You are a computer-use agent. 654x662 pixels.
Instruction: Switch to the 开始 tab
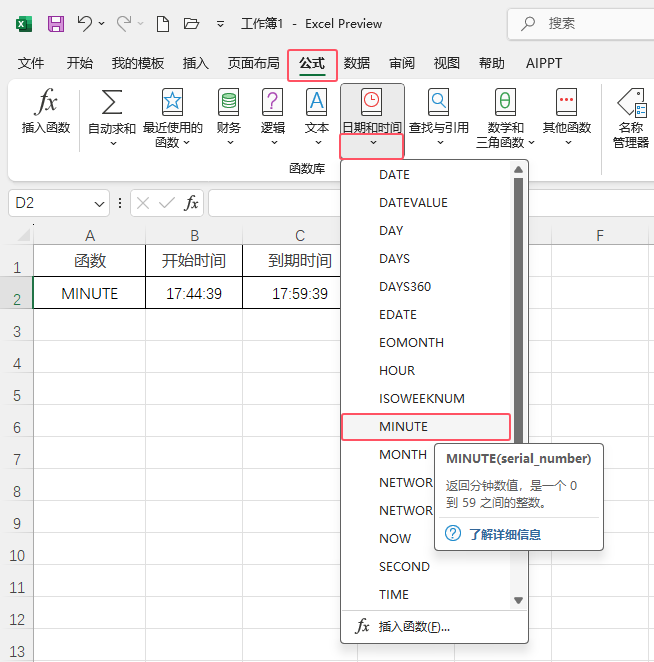[79, 63]
